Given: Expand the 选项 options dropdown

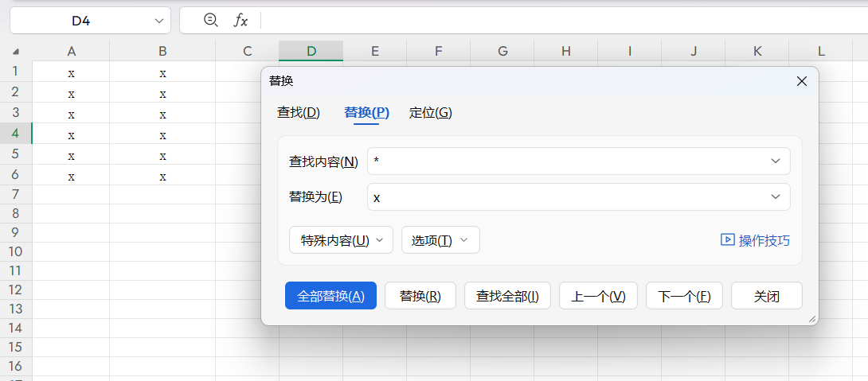Looking at the screenshot, I should tap(440, 240).
